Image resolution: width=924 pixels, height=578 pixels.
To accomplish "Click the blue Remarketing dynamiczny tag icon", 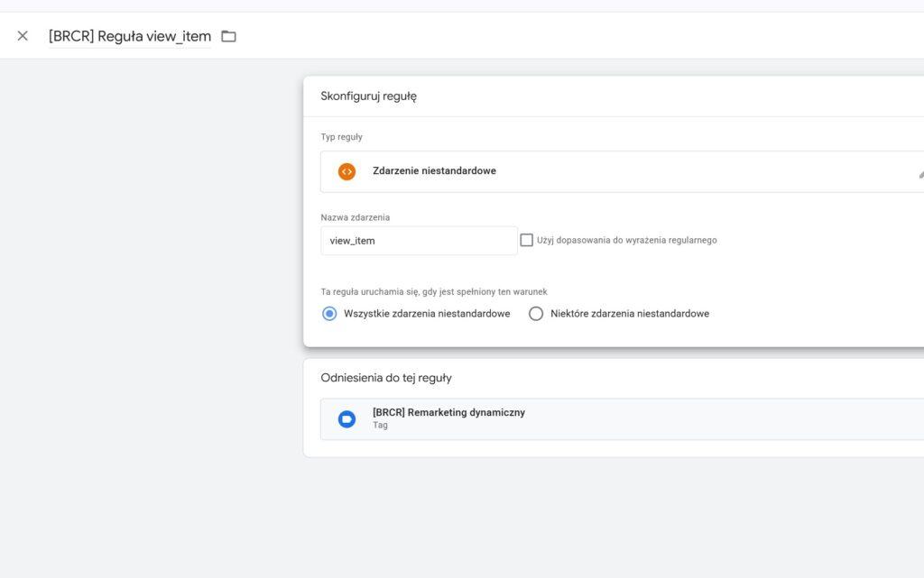I will pyautogui.click(x=346, y=419).
